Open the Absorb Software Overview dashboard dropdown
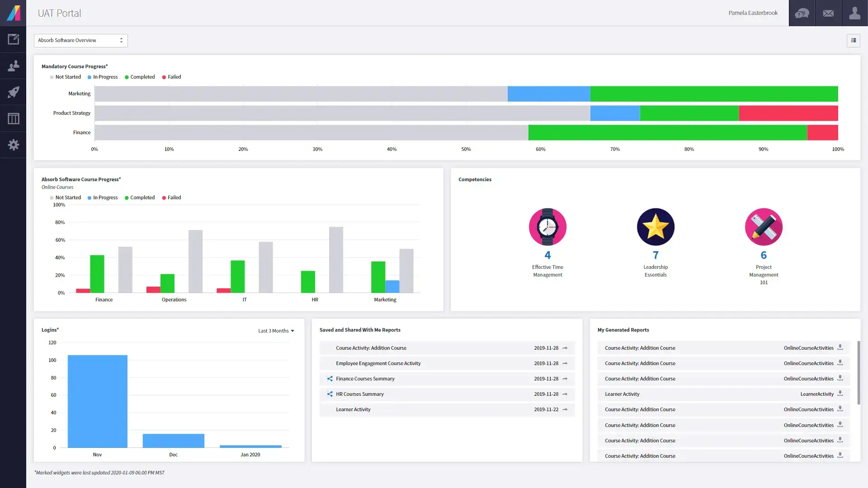The image size is (868, 488). pyautogui.click(x=80, y=40)
